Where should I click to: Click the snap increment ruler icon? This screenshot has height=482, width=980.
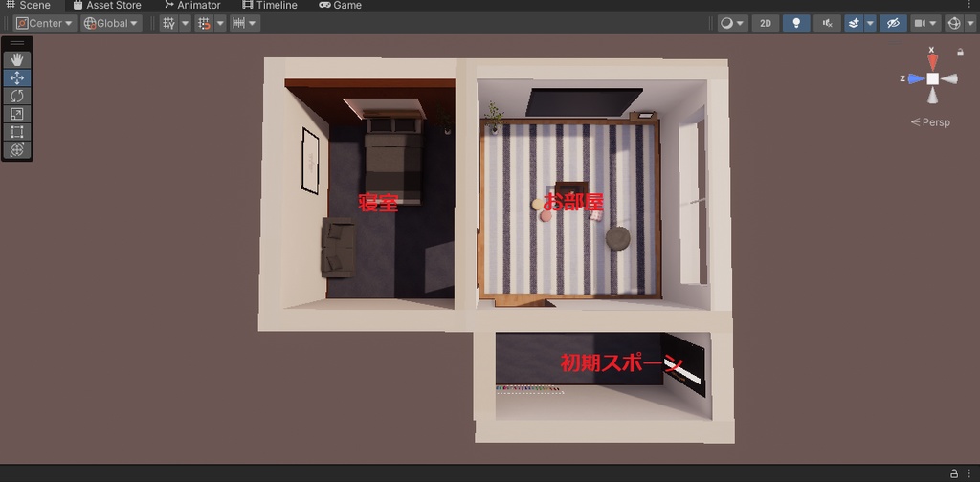238,23
